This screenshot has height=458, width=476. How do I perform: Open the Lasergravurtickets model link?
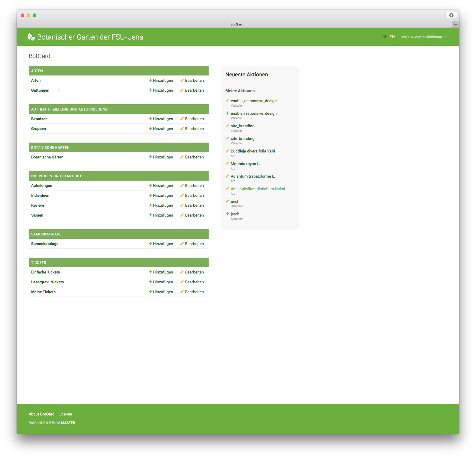[48, 282]
